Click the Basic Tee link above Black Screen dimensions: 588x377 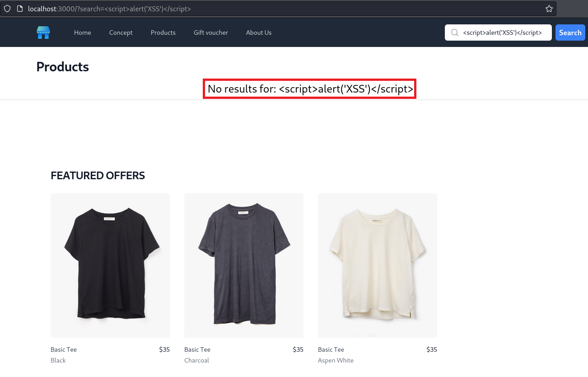click(64, 349)
